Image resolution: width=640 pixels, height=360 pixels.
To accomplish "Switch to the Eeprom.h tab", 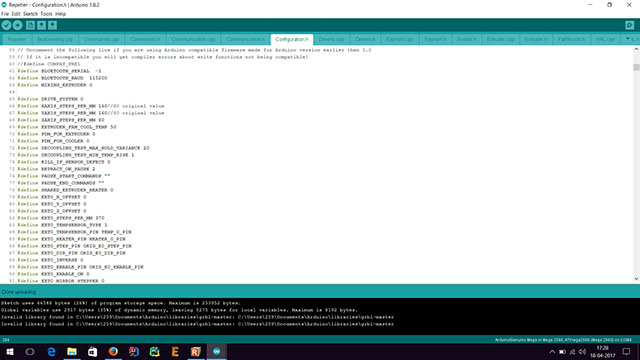I will (436, 40).
